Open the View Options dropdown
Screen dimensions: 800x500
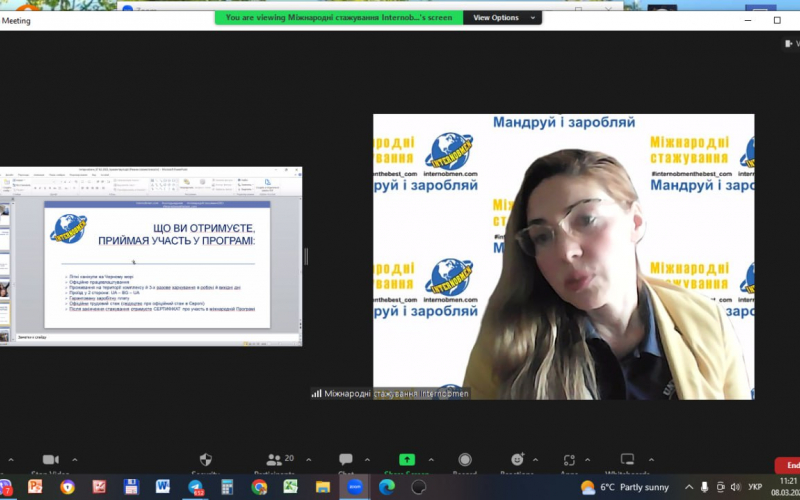coord(503,17)
